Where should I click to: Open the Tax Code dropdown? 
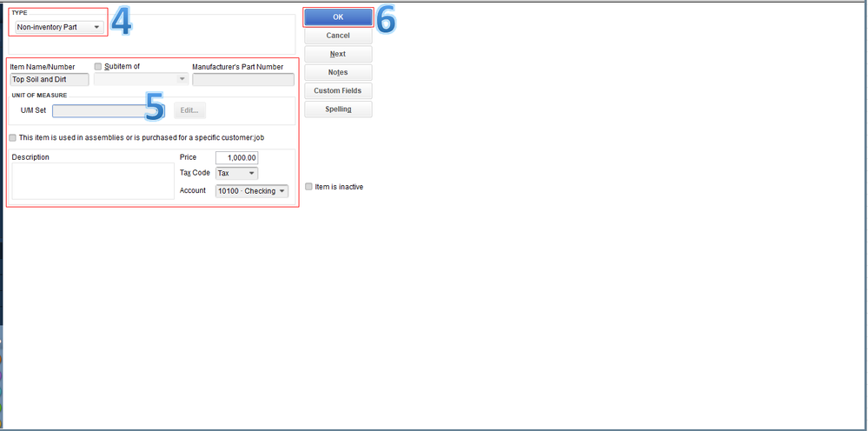[236, 173]
